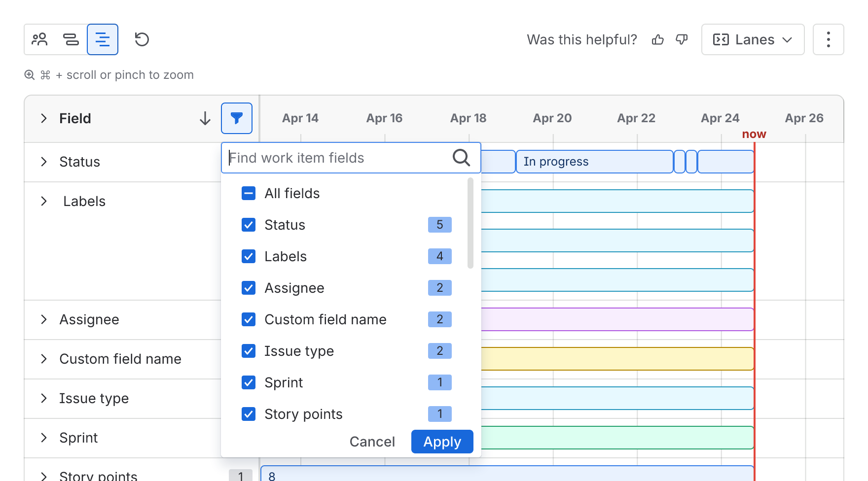Click the zoom hint magnifier icon
The width and height of the screenshot is (868, 481).
(30, 75)
